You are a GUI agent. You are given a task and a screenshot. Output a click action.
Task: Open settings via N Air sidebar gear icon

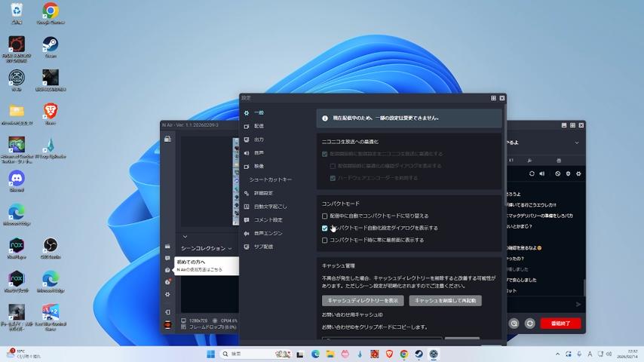167,294
